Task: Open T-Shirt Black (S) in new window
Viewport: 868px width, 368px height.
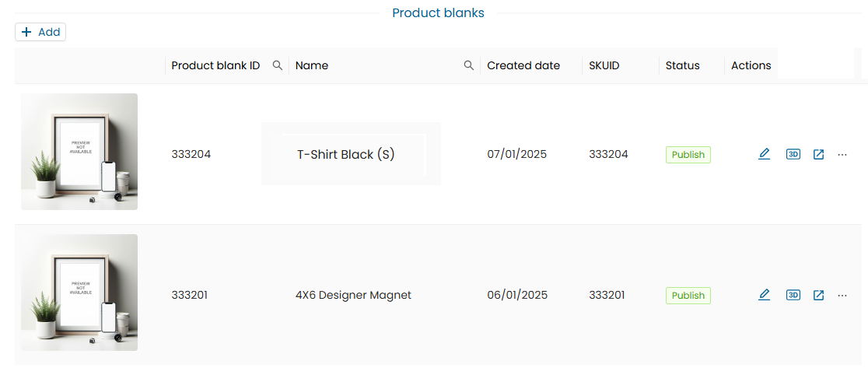Action: (818, 154)
